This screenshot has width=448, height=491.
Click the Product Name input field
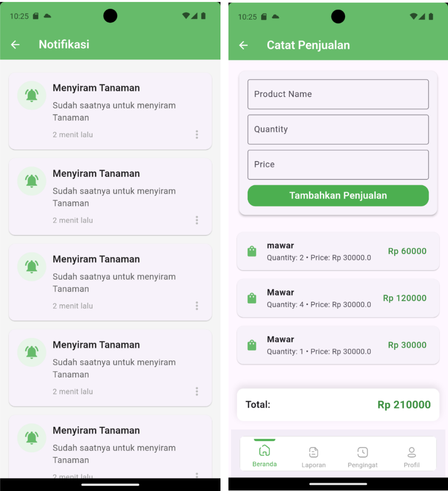tap(338, 94)
